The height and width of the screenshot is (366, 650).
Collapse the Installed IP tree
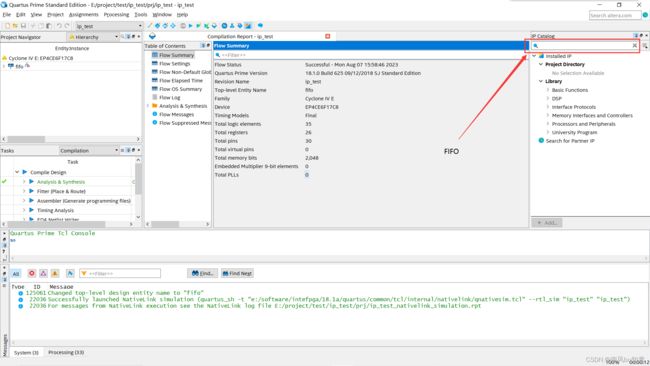point(534,56)
